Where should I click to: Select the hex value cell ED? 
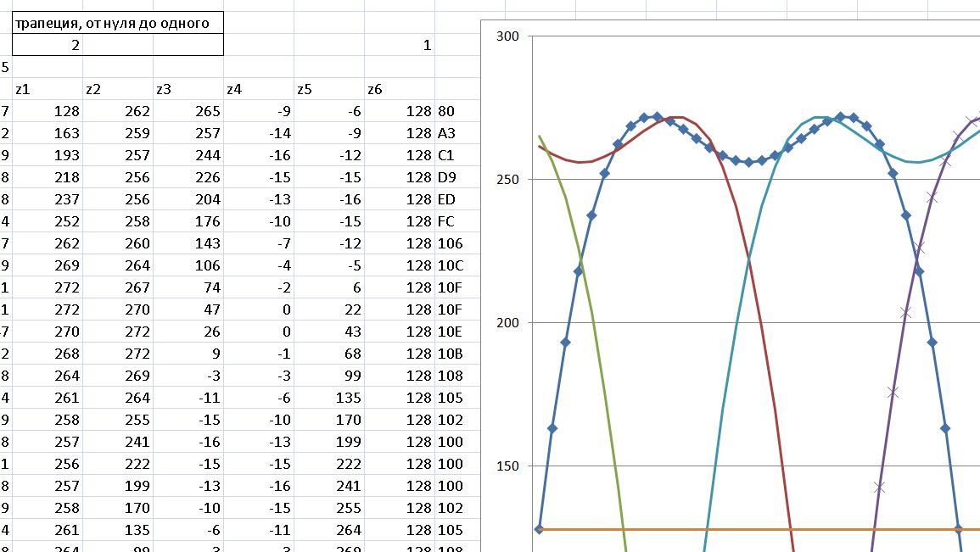(x=457, y=199)
